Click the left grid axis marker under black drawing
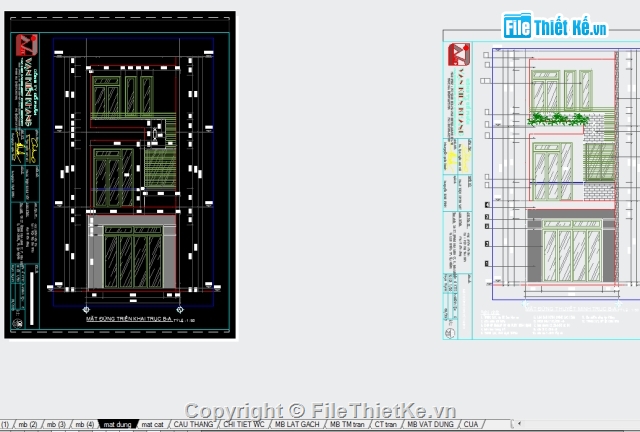 click(x=86, y=310)
